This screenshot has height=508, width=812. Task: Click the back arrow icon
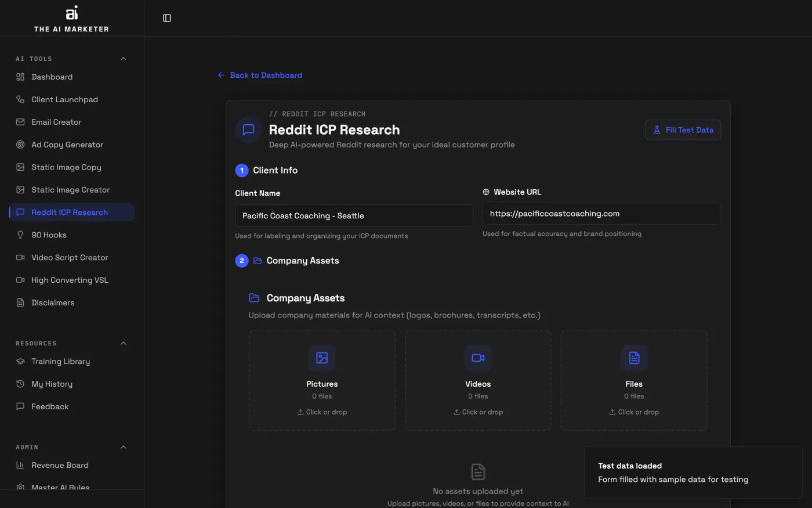(221, 75)
